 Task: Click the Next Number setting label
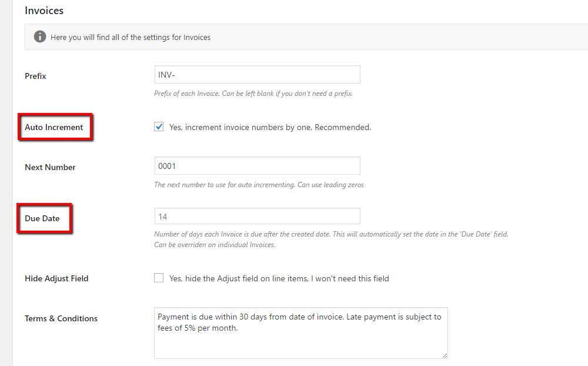[x=50, y=167]
